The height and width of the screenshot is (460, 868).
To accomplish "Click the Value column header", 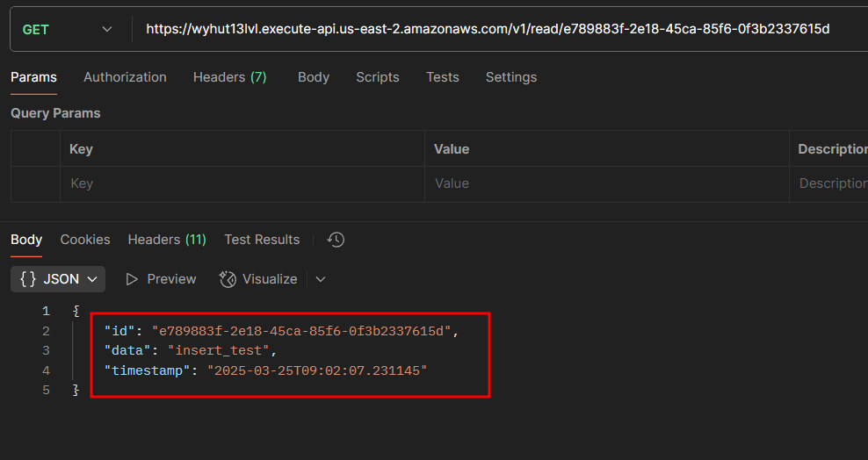I will click(x=452, y=149).
